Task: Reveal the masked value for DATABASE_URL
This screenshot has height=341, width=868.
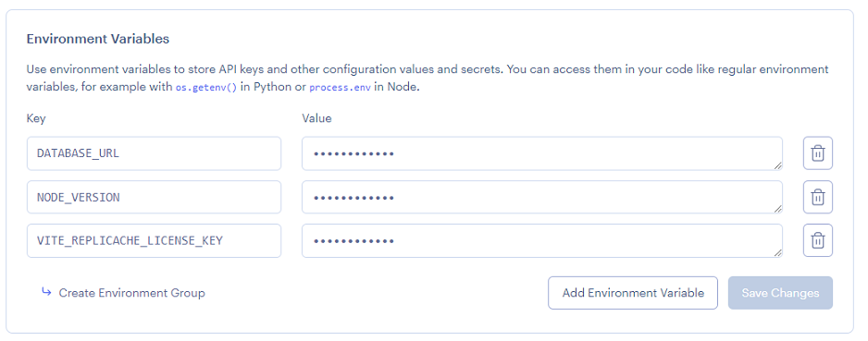Action: [x=542, y=153]
